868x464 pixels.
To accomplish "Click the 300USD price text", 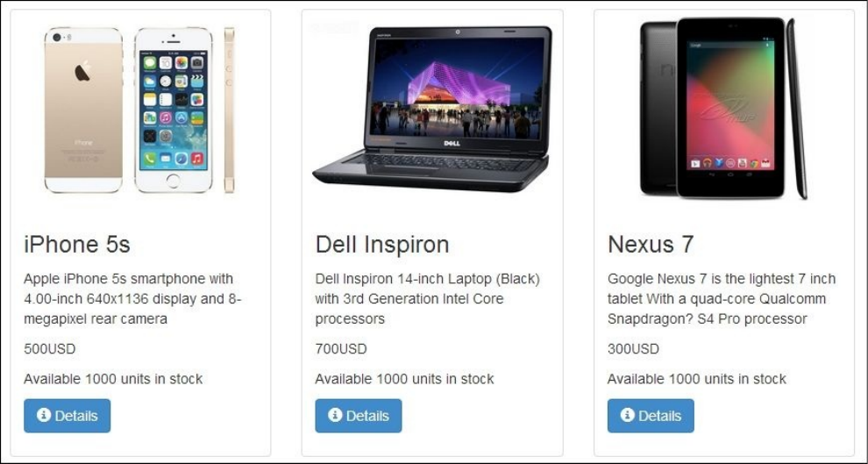I will click(633, 349).
